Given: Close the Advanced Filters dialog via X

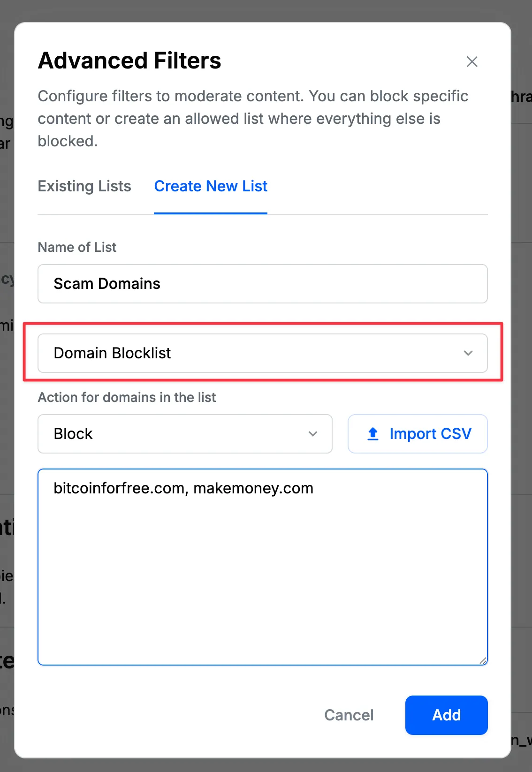Looking at the screenshot, I should (472, 61).
